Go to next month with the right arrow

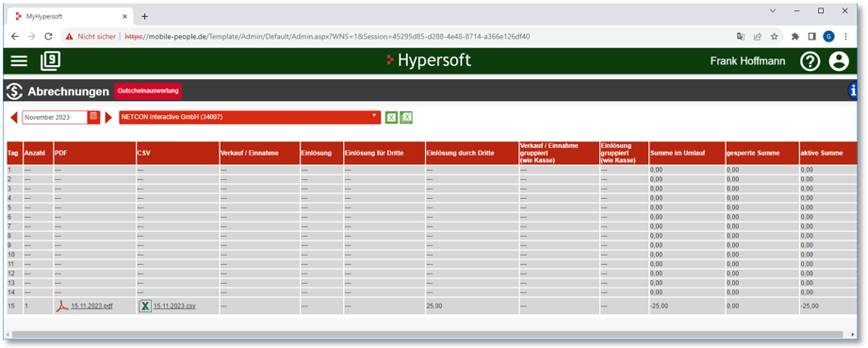(108, 118)
